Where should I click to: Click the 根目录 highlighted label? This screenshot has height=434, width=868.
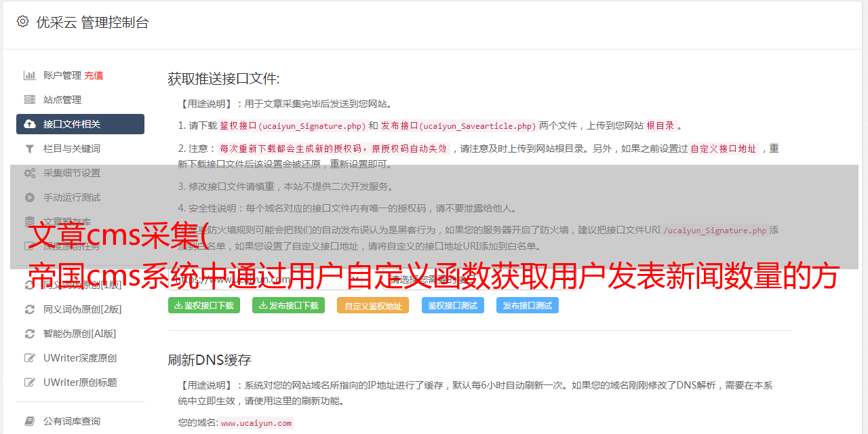[x=660, y=125]
